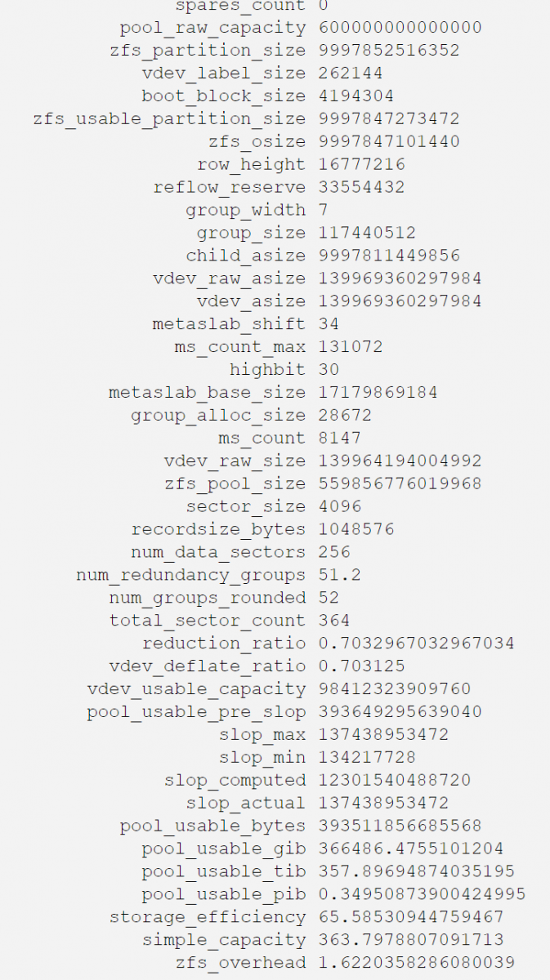Select the group_width value 7
The height and width of the screenshot is (980, 550).
(324, 211)
